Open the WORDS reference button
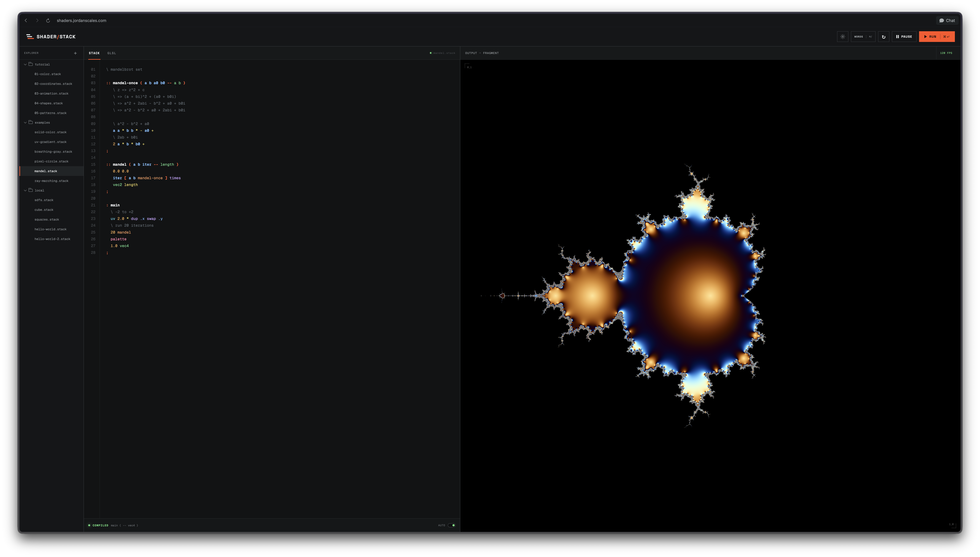This screenshot has width=980, height=557. click(863, 37)
